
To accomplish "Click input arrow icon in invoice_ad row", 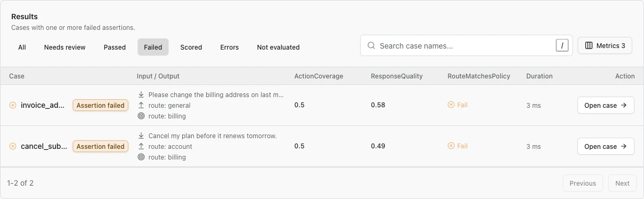I will [x=141, y=95].
